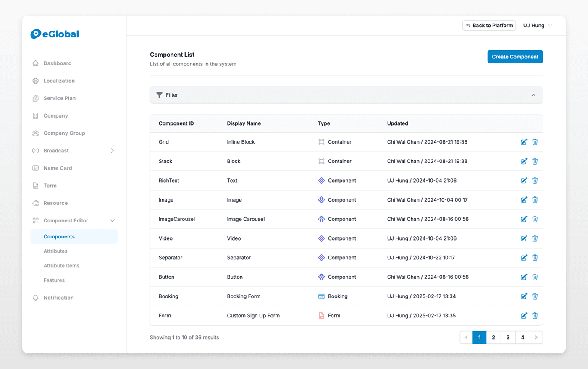
Task: Expand the Broadcast submenu arrow
Action: [x=112, y=151]
